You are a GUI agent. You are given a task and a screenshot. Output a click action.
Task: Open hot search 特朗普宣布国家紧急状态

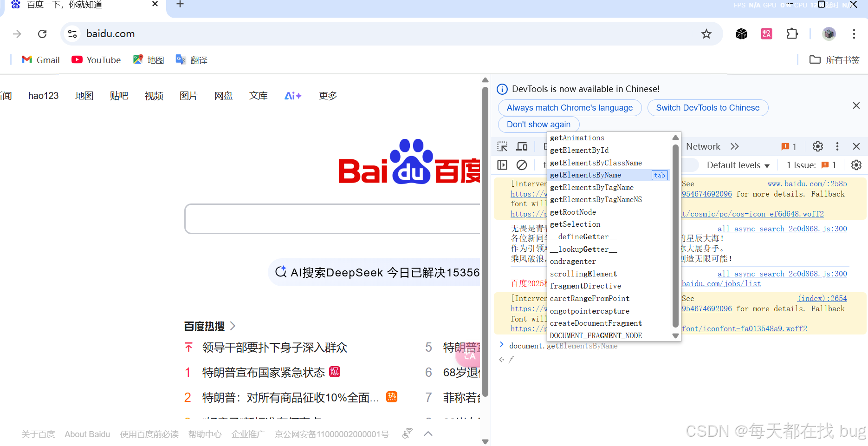pyautogui.click(x=263, y=373)
